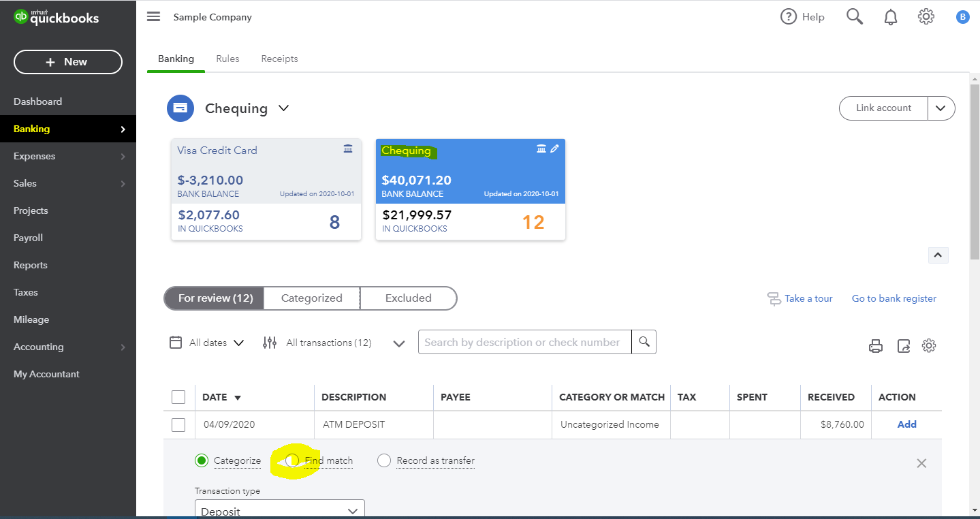The width and height of the screenshot is (980, 519).
Task: Click the Link account button
Action: coord(883,108)
